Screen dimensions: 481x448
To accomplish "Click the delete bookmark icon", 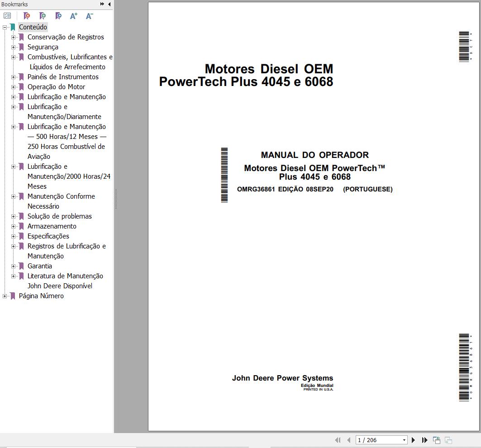I will pyautogui.click(x=27, y=16).
